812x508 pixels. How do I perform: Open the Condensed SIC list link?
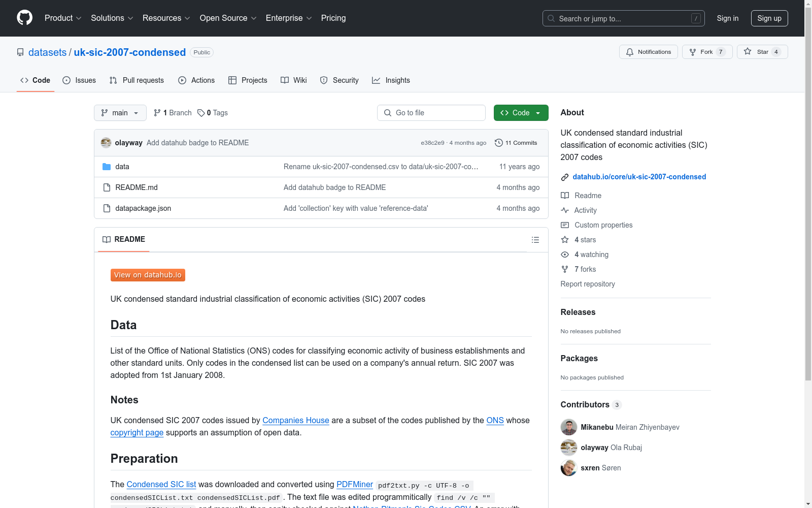click(x=161, y=485)
